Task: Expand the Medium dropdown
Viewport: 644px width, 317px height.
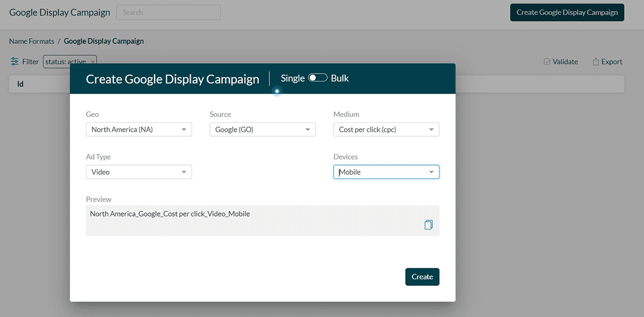Action: pos(386,129)
